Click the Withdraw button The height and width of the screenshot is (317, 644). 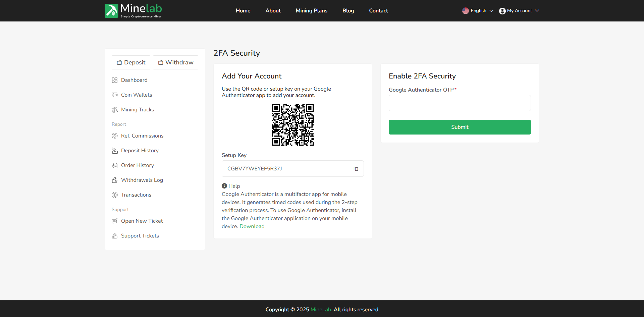[x=175, y=62]
